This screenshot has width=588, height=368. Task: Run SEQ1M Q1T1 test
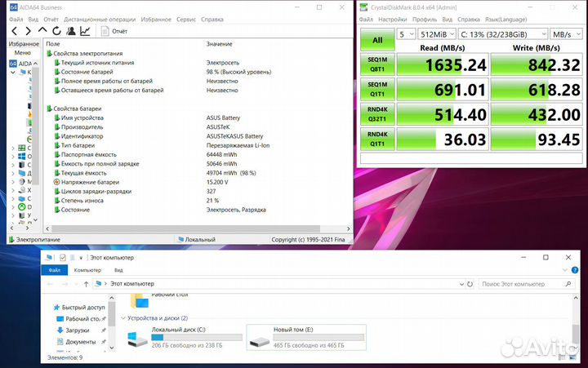pyautogui.click(x=377, y=89)
